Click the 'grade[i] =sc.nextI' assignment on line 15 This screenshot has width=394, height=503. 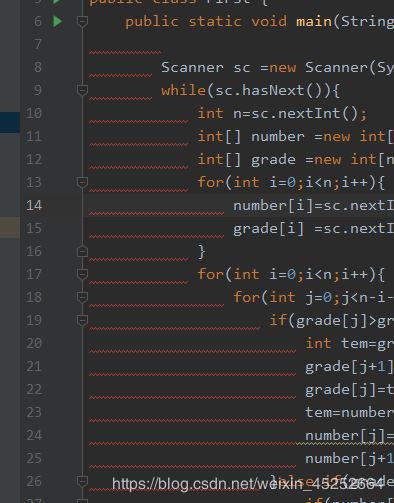(313, 229)
